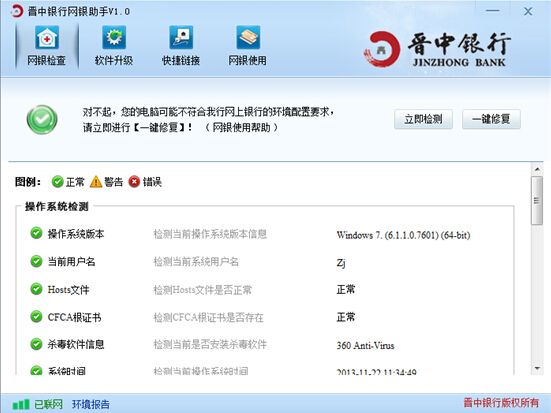
Task: Select the 快捷链接 tab label
Action: (x=181, y=60)
